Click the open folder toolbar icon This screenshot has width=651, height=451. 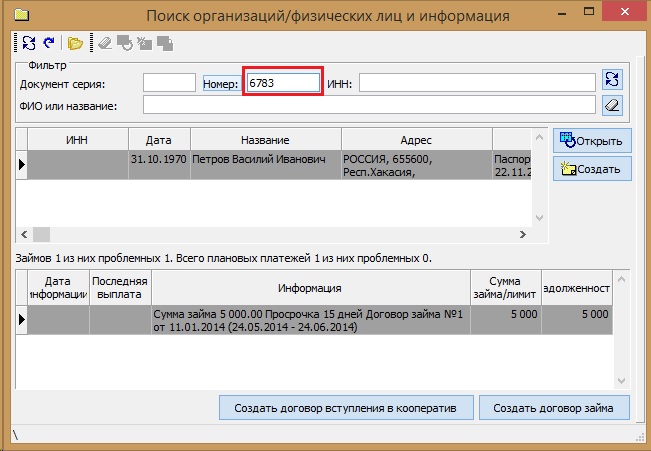coord(75,43)
